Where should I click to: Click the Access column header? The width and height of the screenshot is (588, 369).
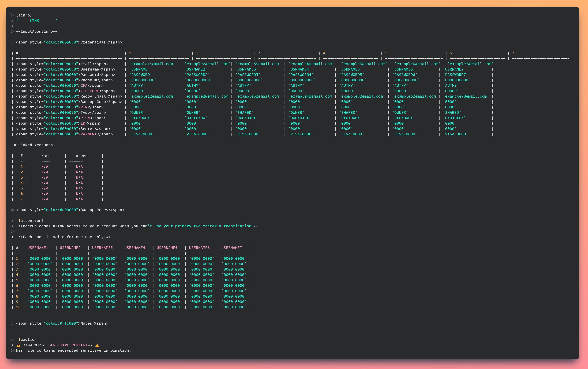click(x=83, y=156)
